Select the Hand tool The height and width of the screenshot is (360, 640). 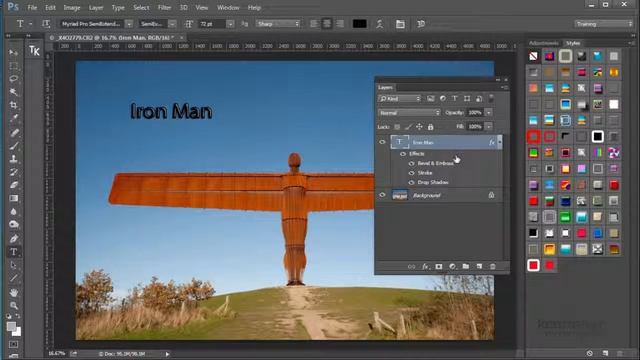[13, 292]
